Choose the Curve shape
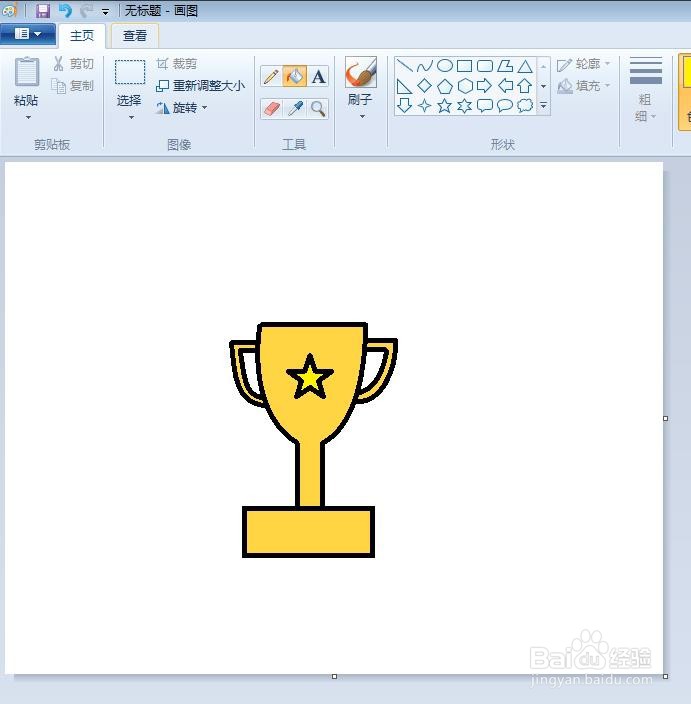Screen dimensions: 691x704 [424, 66]
